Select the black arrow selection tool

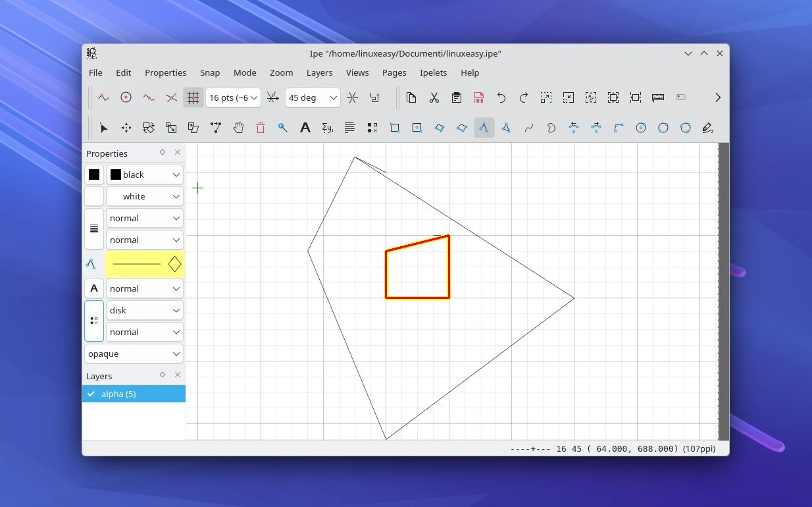[103, 128]
